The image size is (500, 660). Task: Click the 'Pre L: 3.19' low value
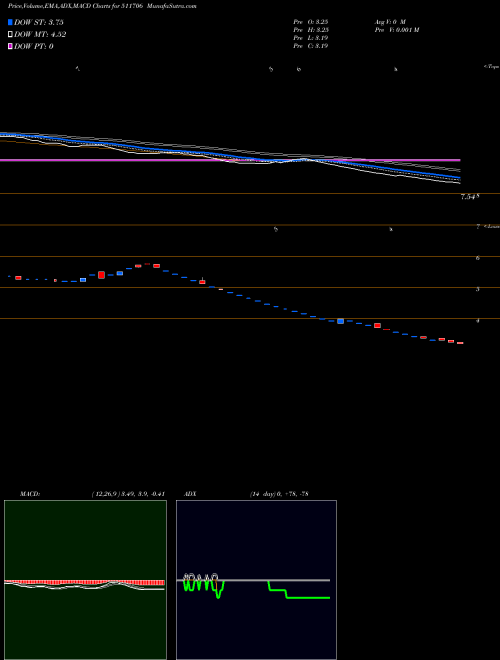(x=311, y=38)
